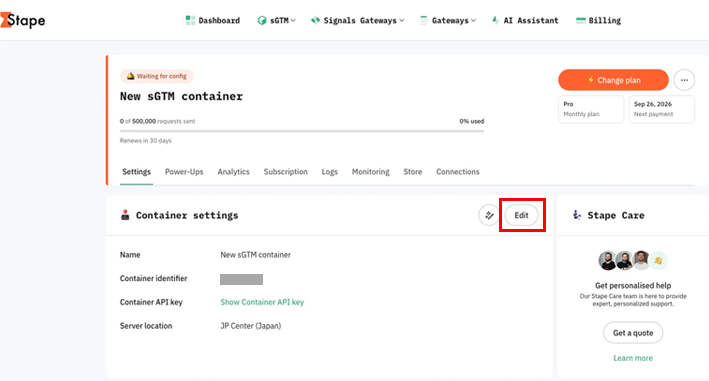Screen dimensions: 709x381
Task: Click the 'New sGTM container' page title
Action: point(181,96)
